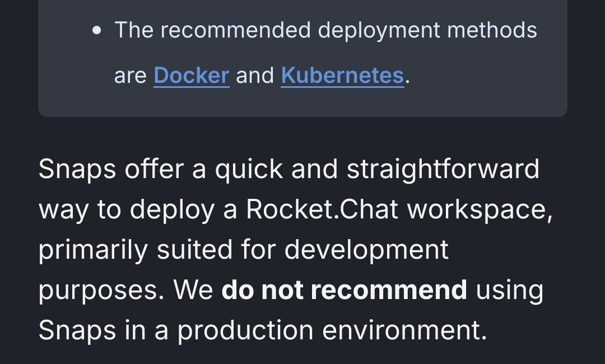Click the word 'deployment' in the bullet item
Screen dimensions: 605x364
coord(379,31)
